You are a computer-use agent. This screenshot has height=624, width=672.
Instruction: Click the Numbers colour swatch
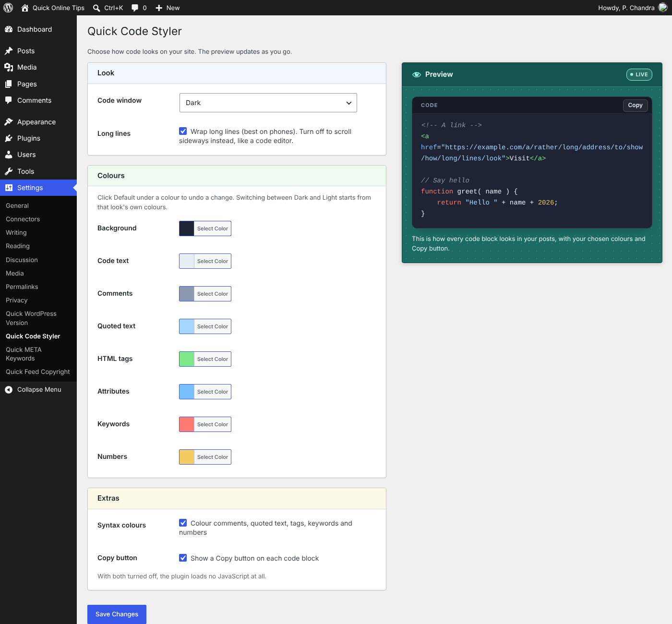pyautogui.click(x=187, y=457)
